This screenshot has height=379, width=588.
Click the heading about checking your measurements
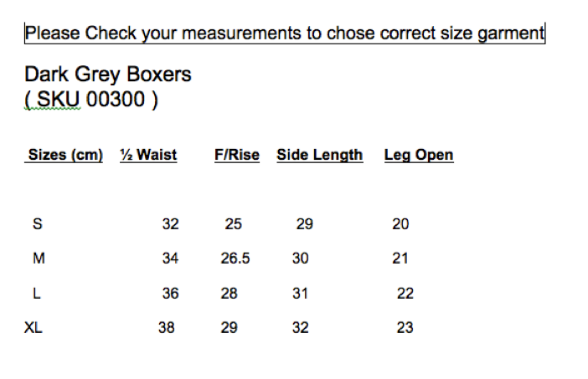click(x=284, y=33)
